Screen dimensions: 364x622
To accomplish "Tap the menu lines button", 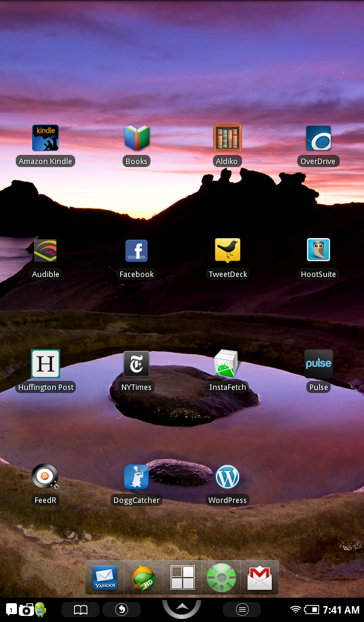I will 242,610.
